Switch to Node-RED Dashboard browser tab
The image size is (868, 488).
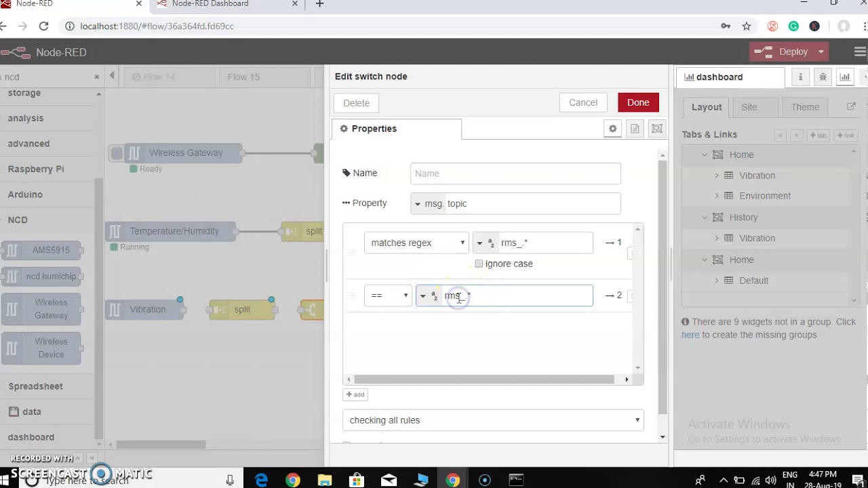click(x=227, y=5)
